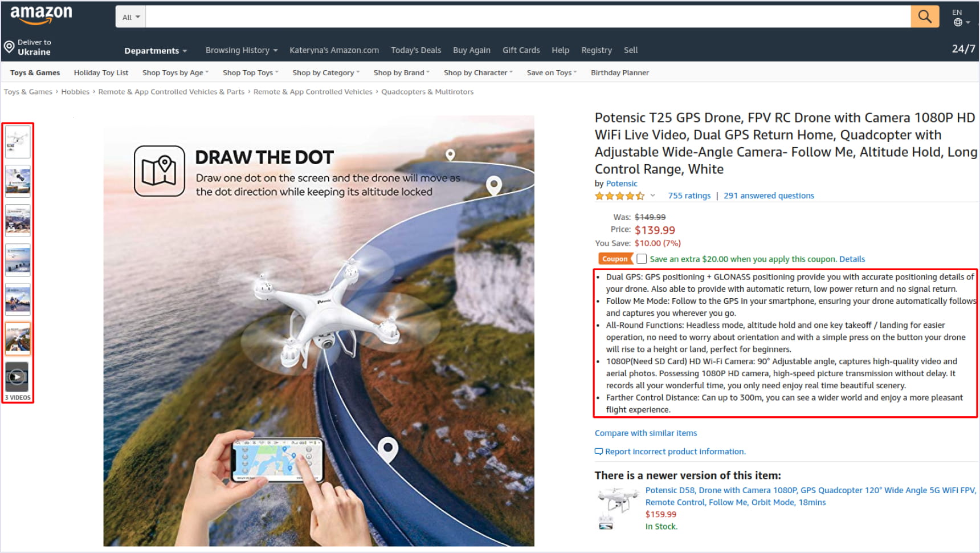Screen dimensions: 980x553
Task: Select the fifth product thumbnail
Action: (x=18, y=299)
